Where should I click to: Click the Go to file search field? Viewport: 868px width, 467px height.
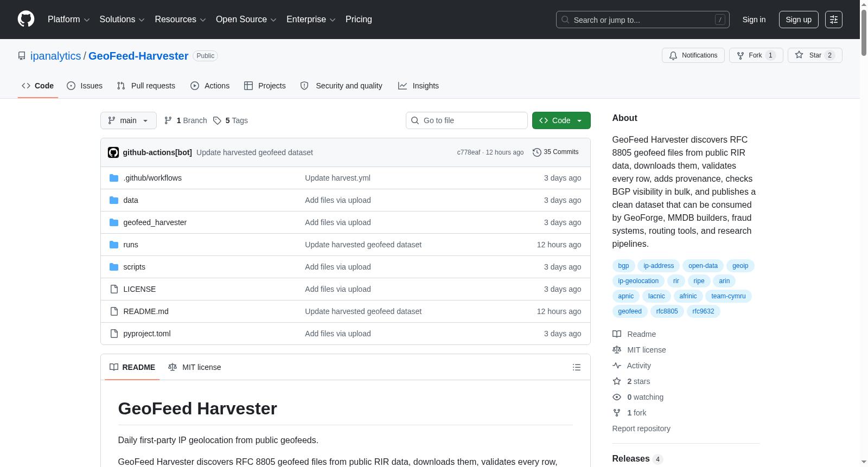click(467, 120)
